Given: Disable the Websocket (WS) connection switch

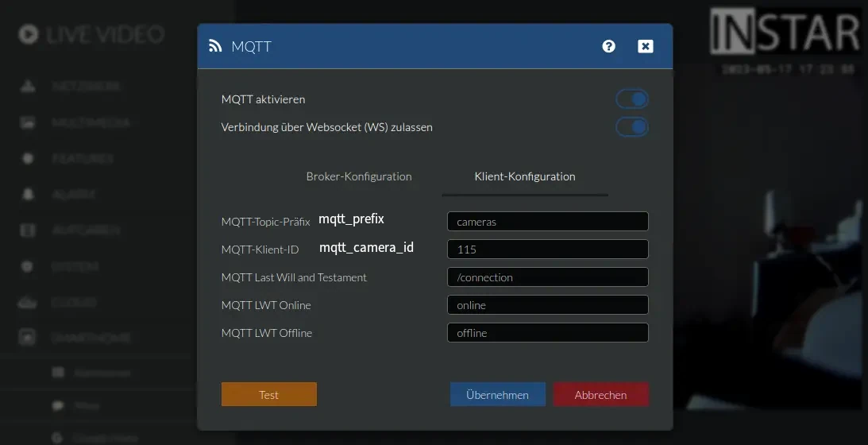Looking at the screenshot, I should tap(632, 127).
